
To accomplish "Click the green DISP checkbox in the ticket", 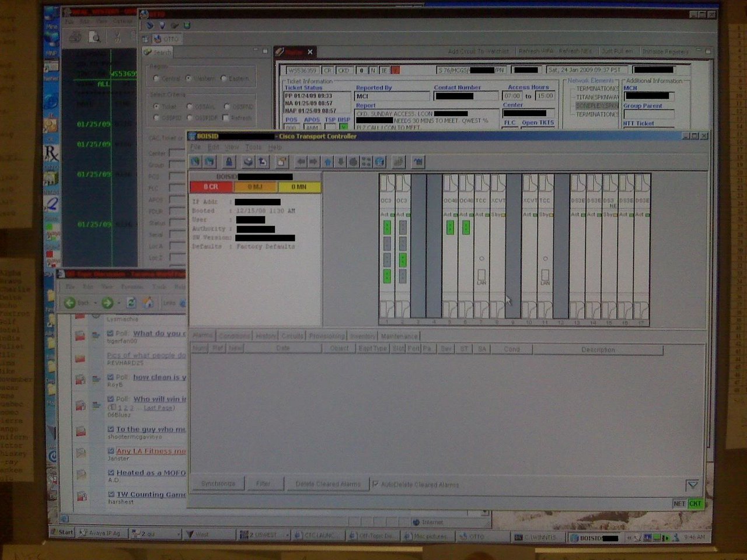I will pyautogui.click(x=344, y=127).
